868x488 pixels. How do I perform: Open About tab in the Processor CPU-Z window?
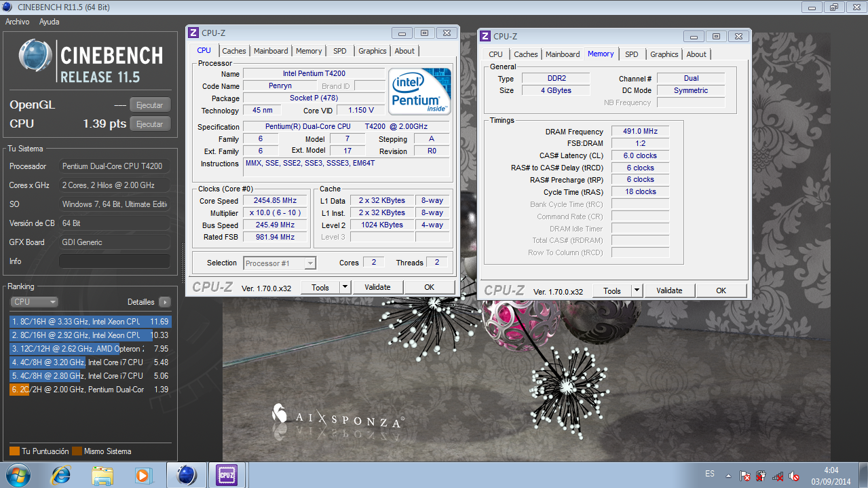[x=404, y=51]
